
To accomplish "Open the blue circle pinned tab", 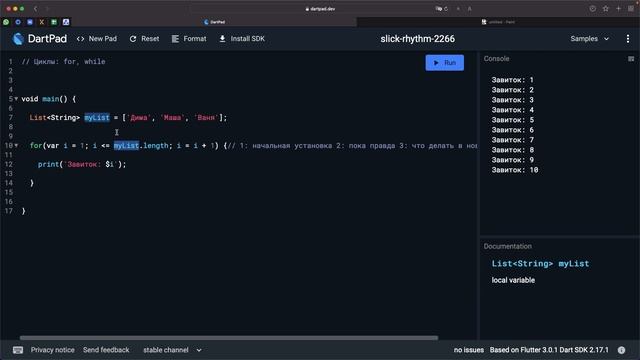I will pos(18,22).
